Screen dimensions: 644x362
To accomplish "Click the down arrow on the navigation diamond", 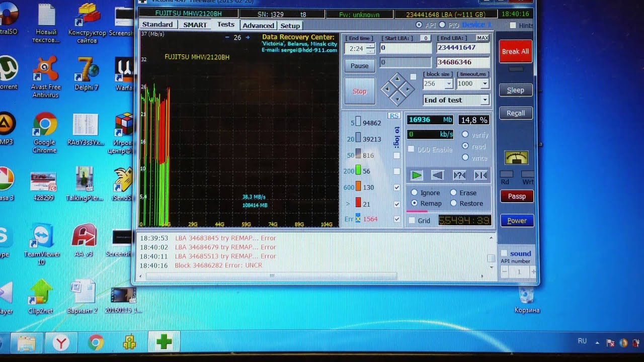I will [x=397, y=100].
